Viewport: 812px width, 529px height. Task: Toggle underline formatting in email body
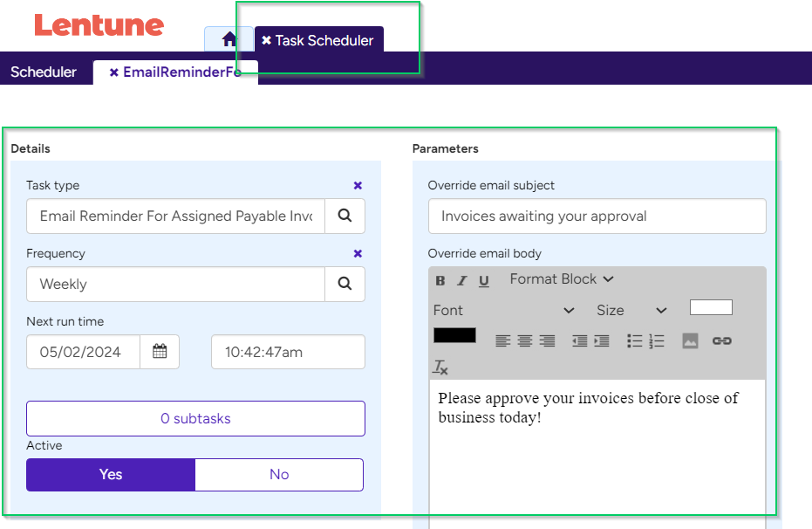coord(484,281)
